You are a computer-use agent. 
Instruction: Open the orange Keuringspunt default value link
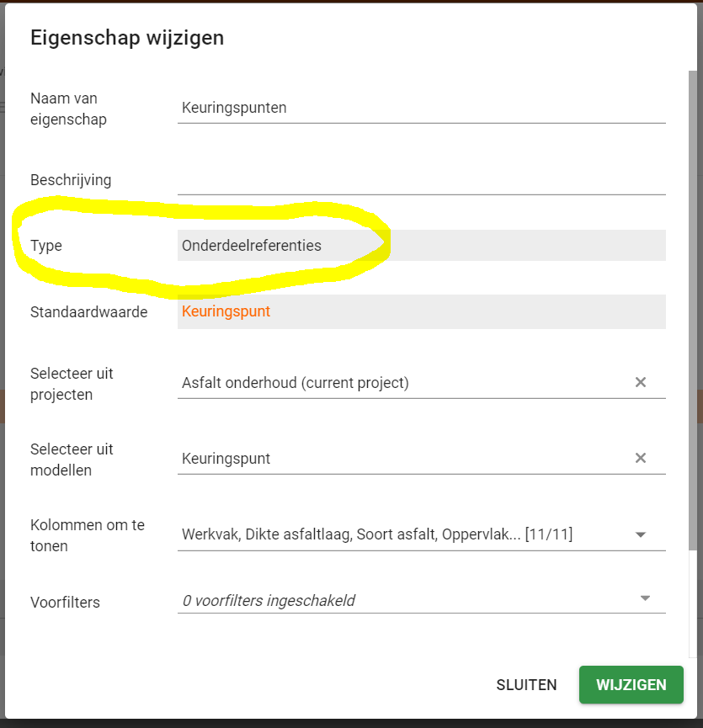pos(226,311)
